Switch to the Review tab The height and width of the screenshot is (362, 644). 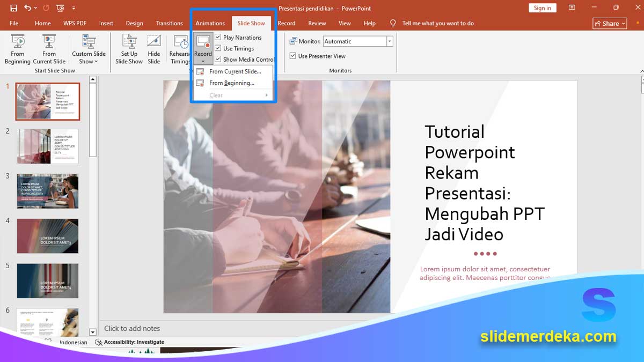coord(317,23)
